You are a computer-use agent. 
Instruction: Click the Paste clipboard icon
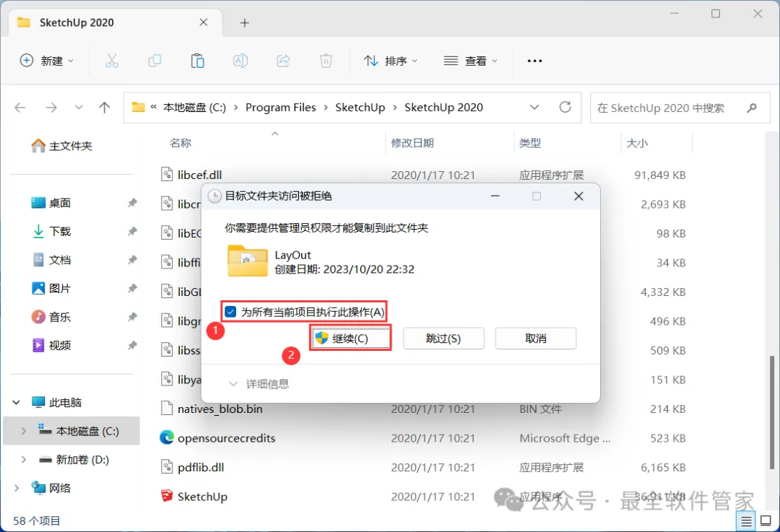tap(197, 61)
